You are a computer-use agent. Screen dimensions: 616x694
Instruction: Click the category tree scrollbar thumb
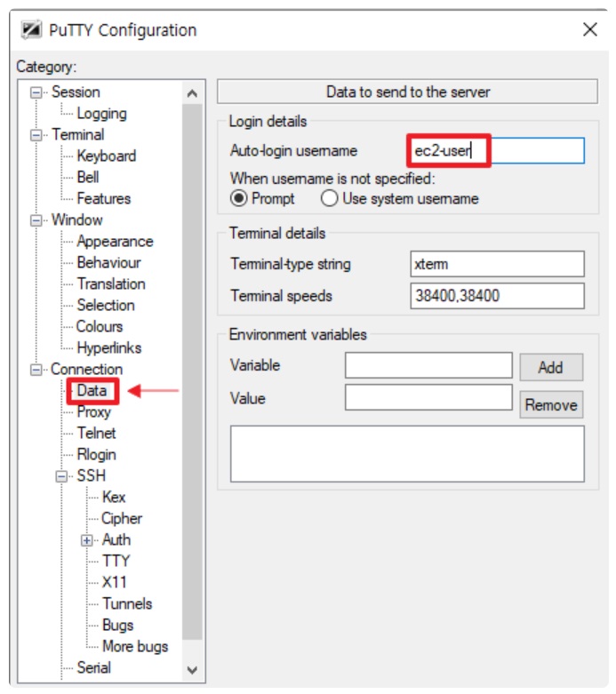(x=192, y=371)
